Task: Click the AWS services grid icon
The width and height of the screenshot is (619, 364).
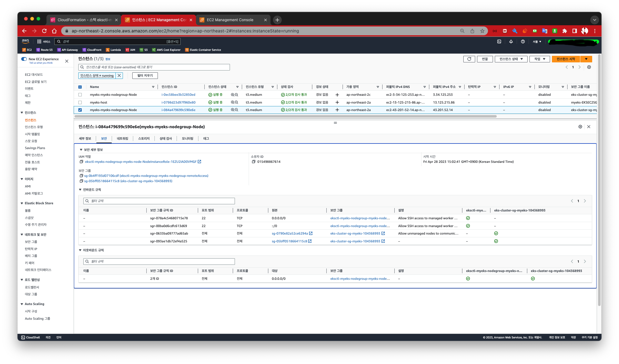Action: pyautogui.click(x=39, y=41)
